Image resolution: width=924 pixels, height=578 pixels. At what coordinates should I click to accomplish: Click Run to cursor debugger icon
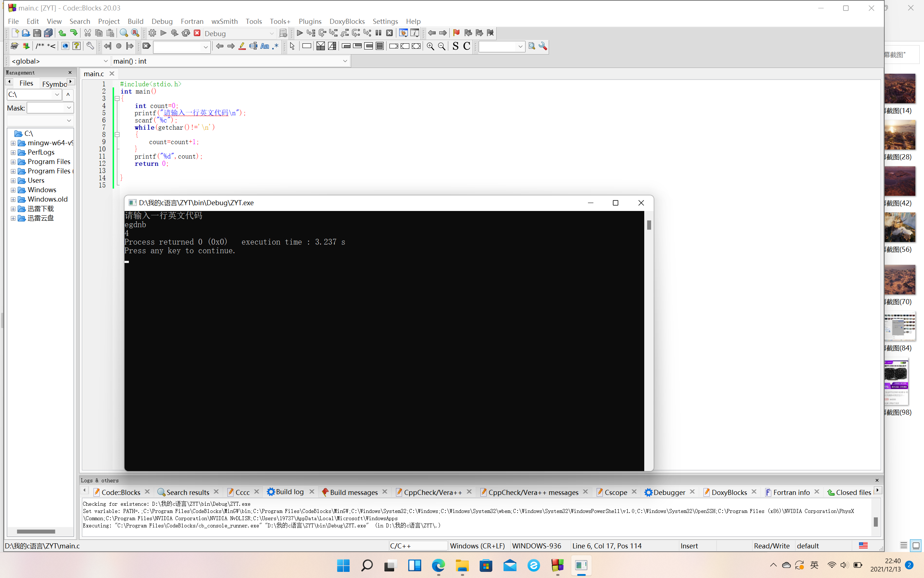coord(311,33)
